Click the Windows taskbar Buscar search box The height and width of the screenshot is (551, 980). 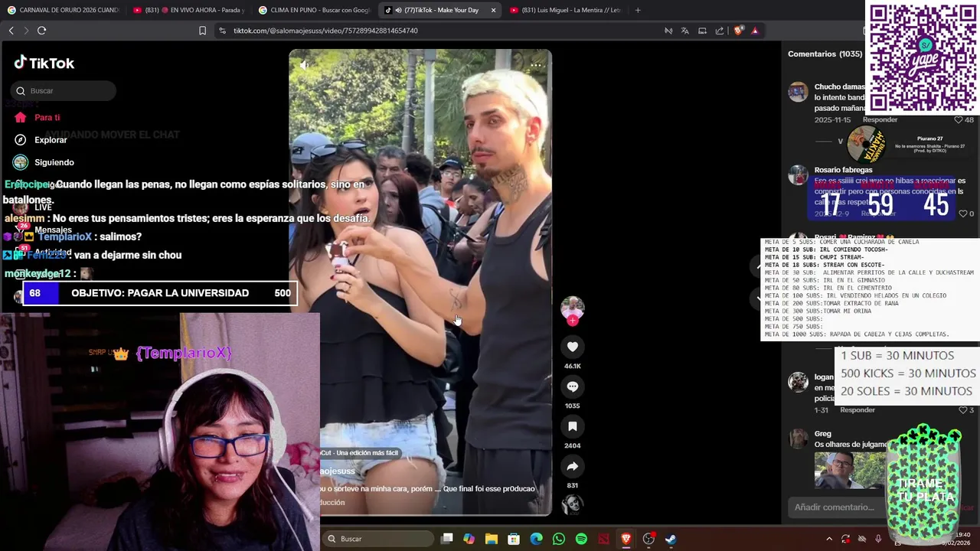(377, 539)
